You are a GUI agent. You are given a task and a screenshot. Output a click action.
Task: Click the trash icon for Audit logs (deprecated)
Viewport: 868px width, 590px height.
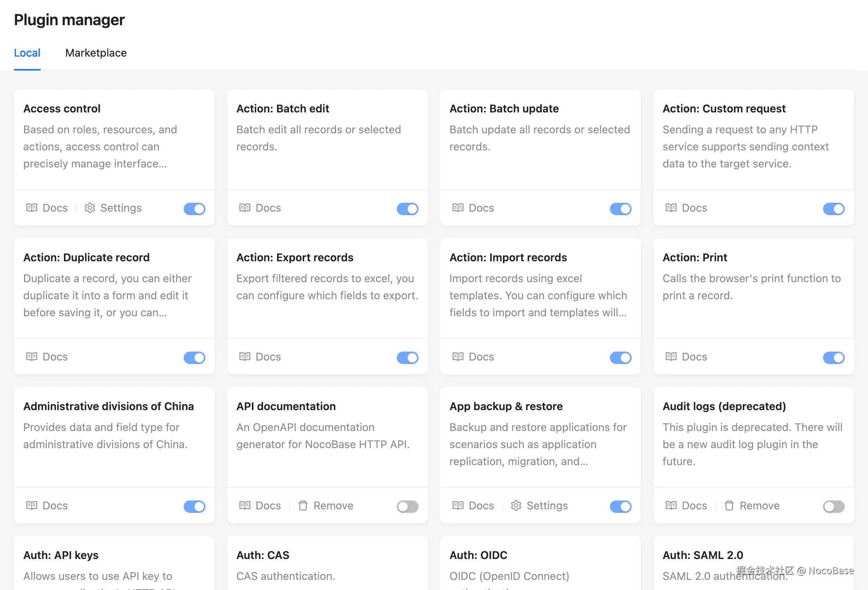(x=729, y=505)
